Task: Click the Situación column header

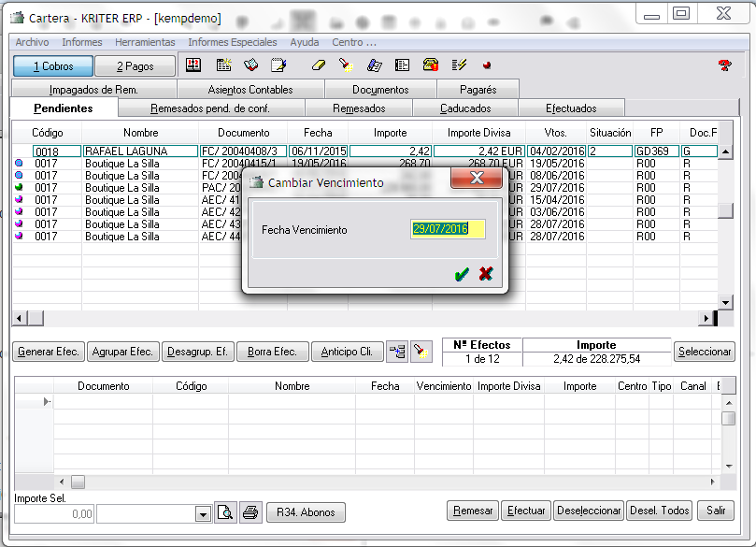Action: pos(610,133)
